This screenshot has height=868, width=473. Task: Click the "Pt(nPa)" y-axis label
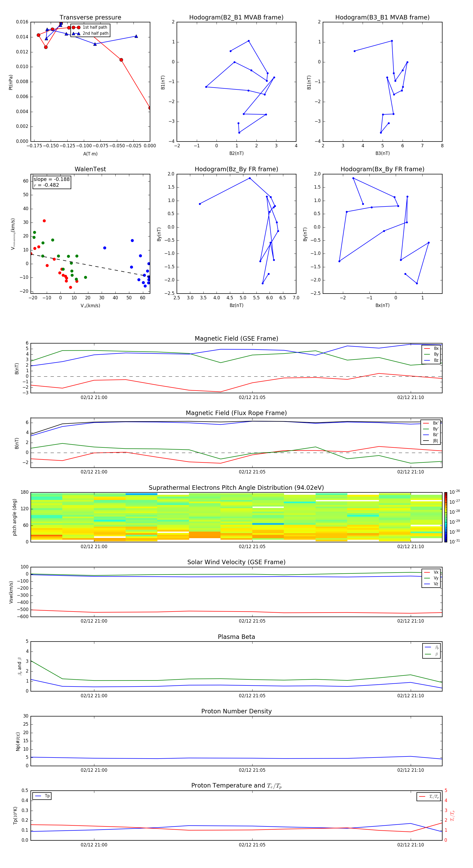(x=11, y=82)
